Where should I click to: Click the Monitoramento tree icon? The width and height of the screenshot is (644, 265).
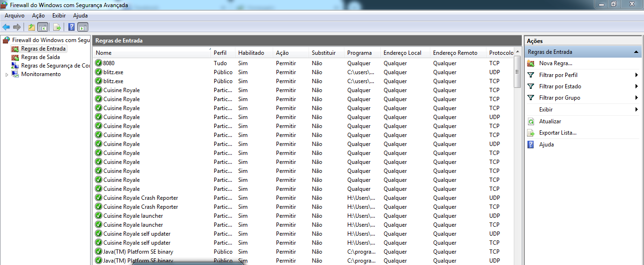pos(15,74)
